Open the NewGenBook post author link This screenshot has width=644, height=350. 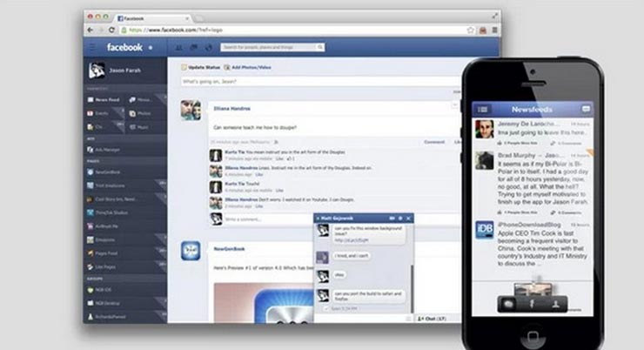click(229, 249)
